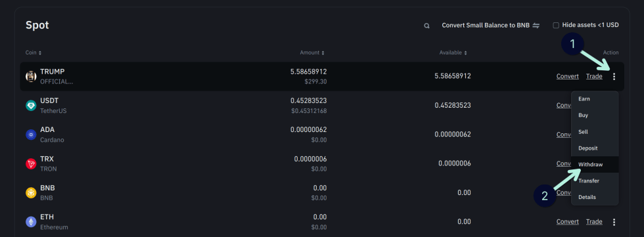Click Convert Small Balance to BNB
The height and width of the screenshot is (237, 644).
(486, 26)
